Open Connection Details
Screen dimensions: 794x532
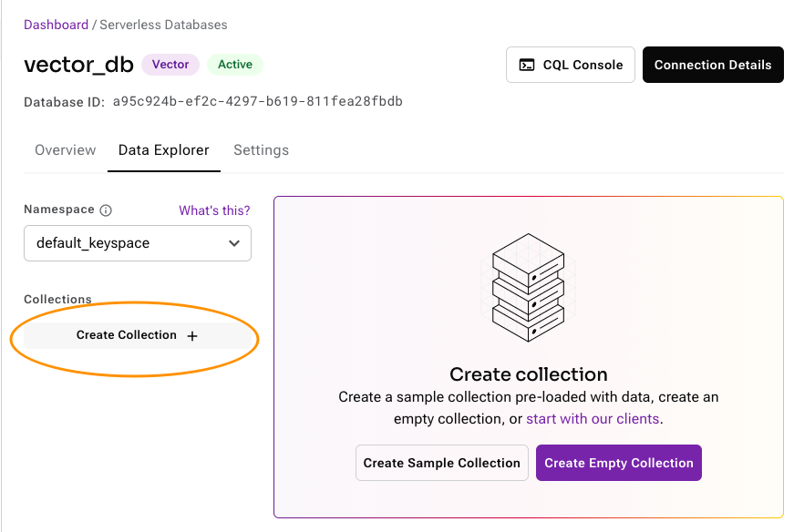pos(713,65)
